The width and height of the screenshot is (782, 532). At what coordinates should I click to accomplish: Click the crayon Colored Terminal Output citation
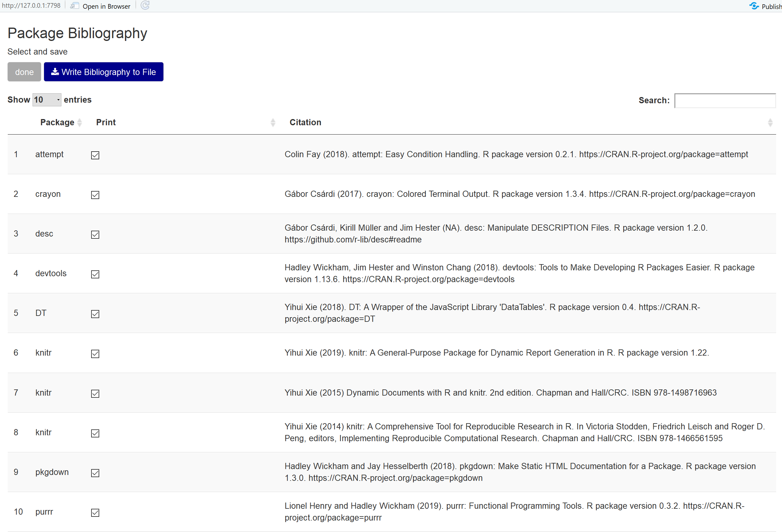[x=520, y=194]
